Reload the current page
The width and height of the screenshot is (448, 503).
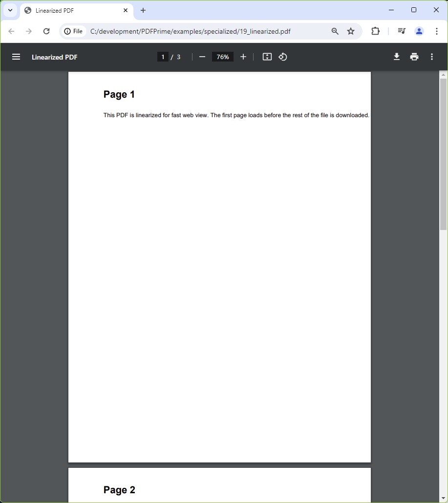(46, 31)
